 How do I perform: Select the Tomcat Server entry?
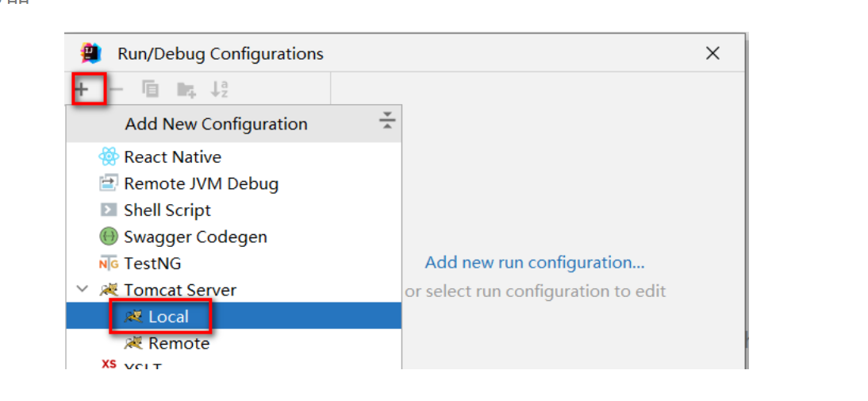point(233,290)
